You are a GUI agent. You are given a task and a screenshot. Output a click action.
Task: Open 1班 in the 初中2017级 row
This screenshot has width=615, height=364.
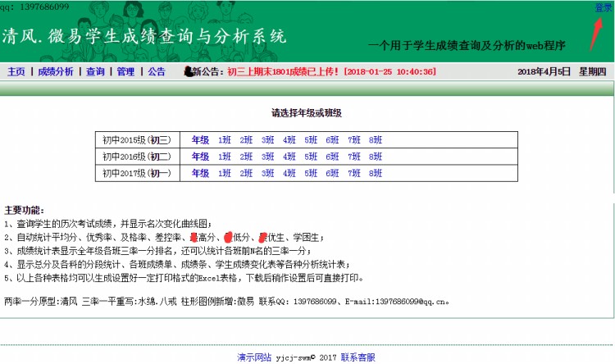click(x=225, y=173)
